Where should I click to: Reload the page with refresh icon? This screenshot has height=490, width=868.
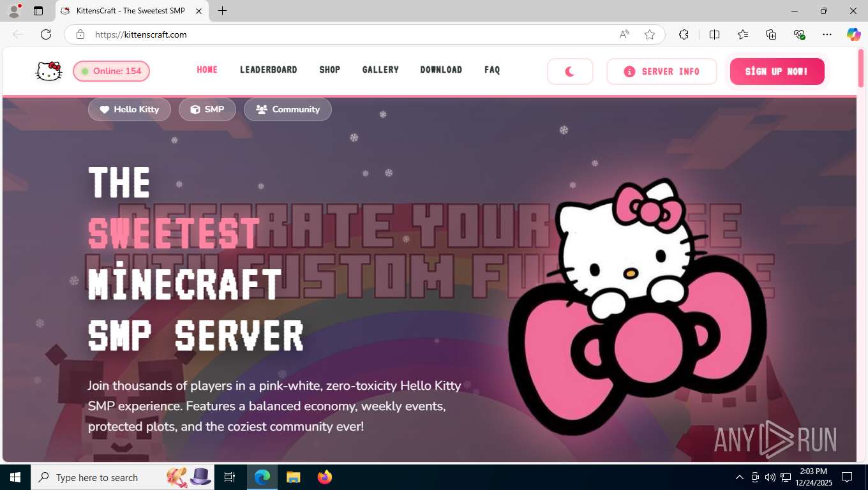[x=46, y=34]
